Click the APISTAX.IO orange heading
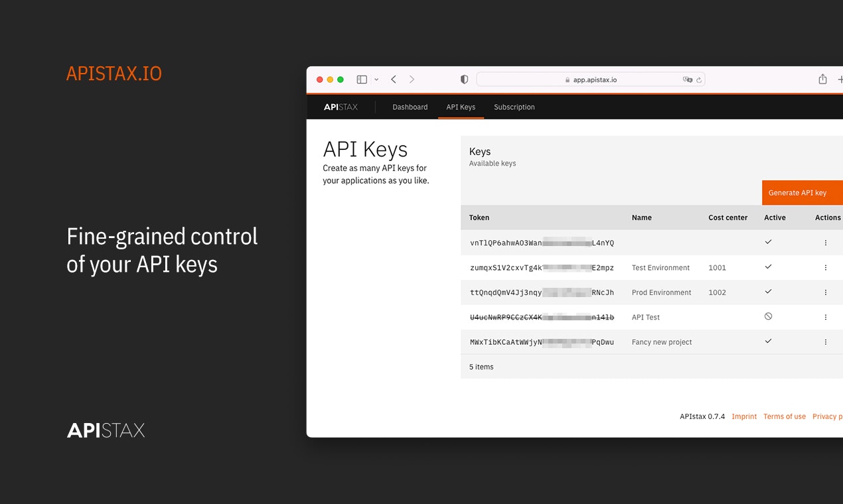This screenshot has width=843, height=504. [x=114, y=74]
